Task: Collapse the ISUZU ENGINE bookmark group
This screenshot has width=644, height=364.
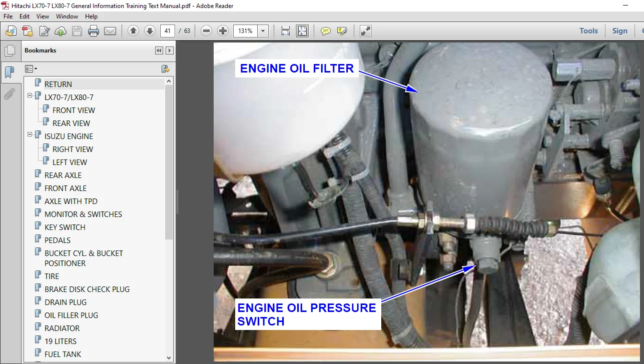Action: (30, 134)
